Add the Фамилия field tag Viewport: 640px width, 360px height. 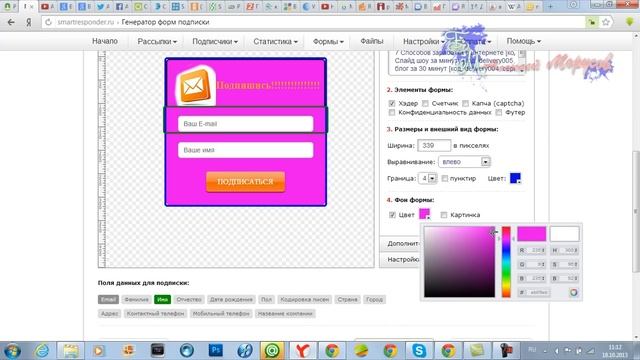click(x=136, y=300)
